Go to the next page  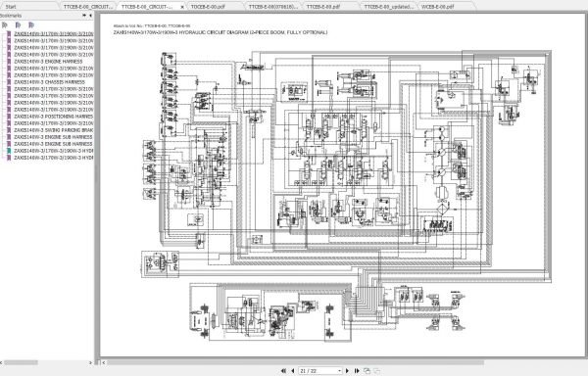[347, 371]
